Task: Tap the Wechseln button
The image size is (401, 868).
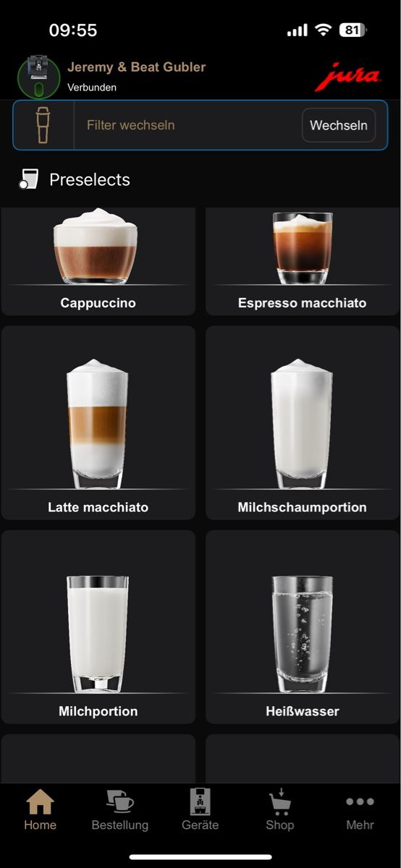Action: tap(339, 125)
